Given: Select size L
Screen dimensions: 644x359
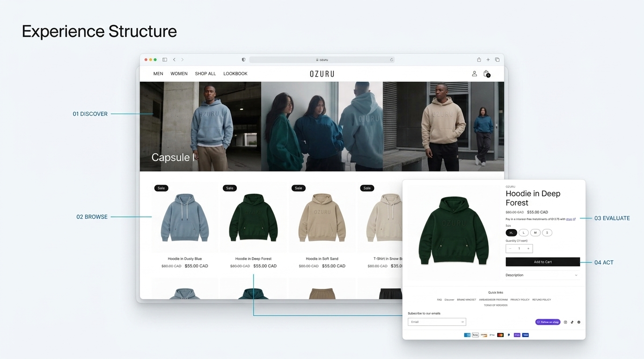Looking at the screenshot, I should [x=523, y=233].
